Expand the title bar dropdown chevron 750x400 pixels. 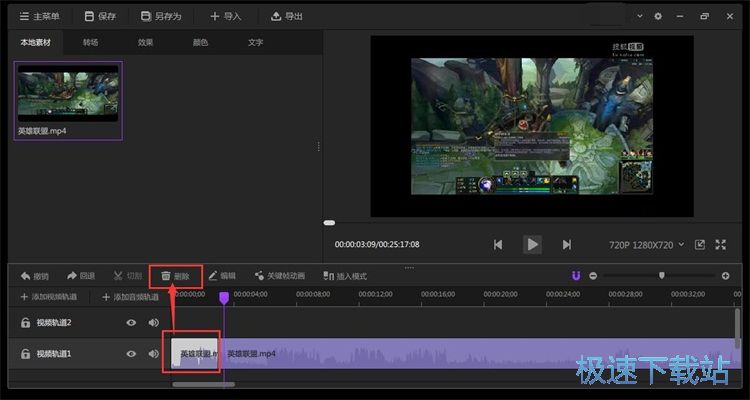[x=640, y=16]
